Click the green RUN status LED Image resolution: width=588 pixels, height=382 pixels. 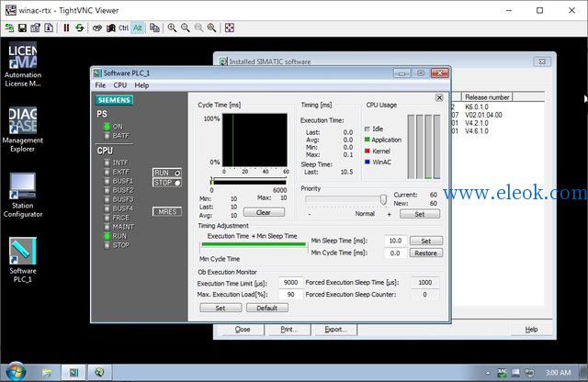coord(107,236)
